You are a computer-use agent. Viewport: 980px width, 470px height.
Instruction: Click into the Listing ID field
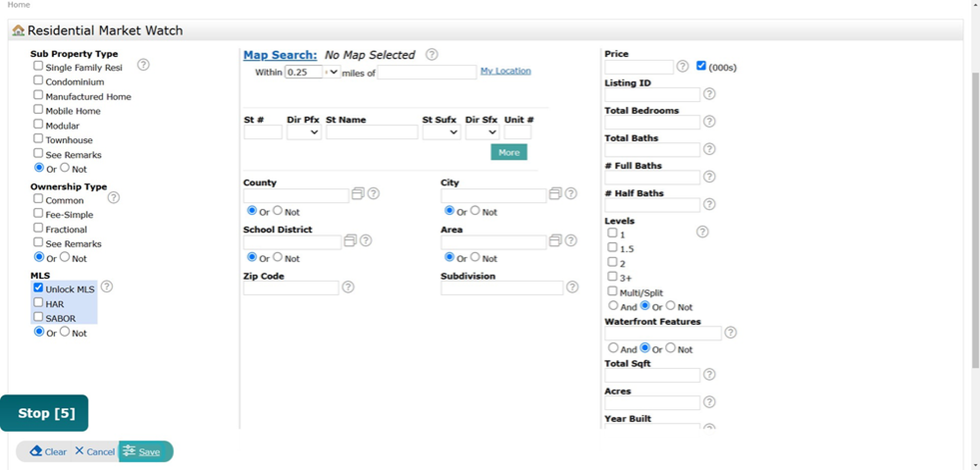[652, 95]
